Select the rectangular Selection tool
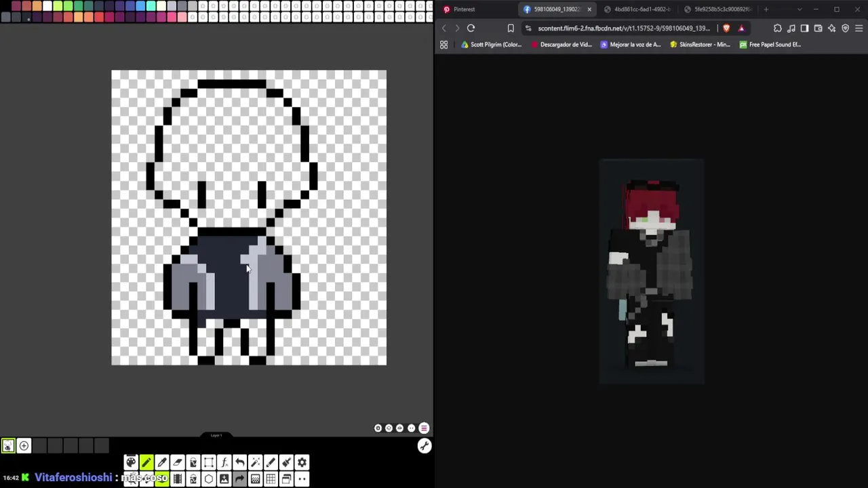The height and width of the screenshot is (488, 868). click(x=209, y=462)
